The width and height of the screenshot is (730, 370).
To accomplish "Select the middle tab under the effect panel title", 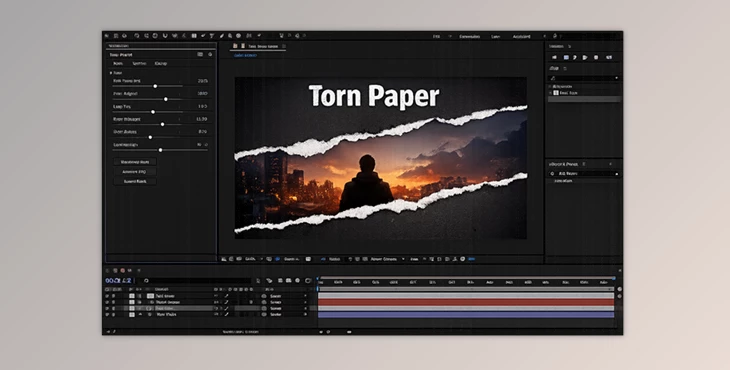I will [139, 63].
